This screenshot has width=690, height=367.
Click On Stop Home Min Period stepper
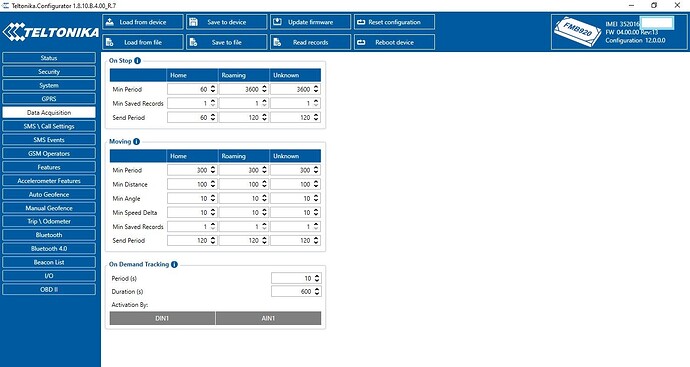pos(213,89)
